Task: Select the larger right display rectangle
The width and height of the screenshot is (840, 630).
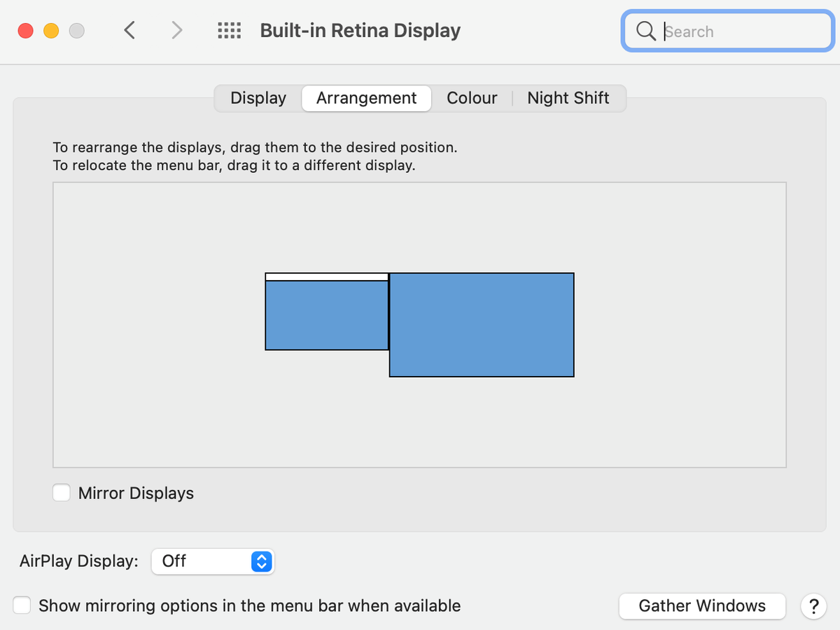Action: coord(482,325)
